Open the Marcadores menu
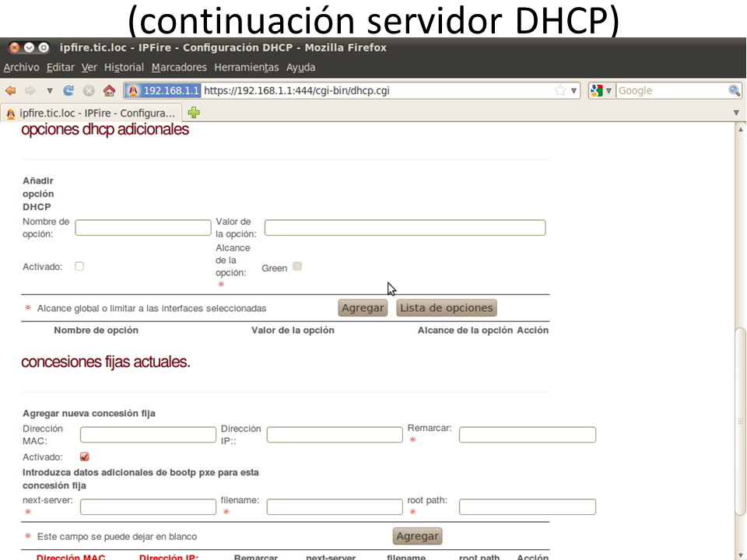Screen dimensions: 747x560 pyautogui.click(x=179, y=68)
